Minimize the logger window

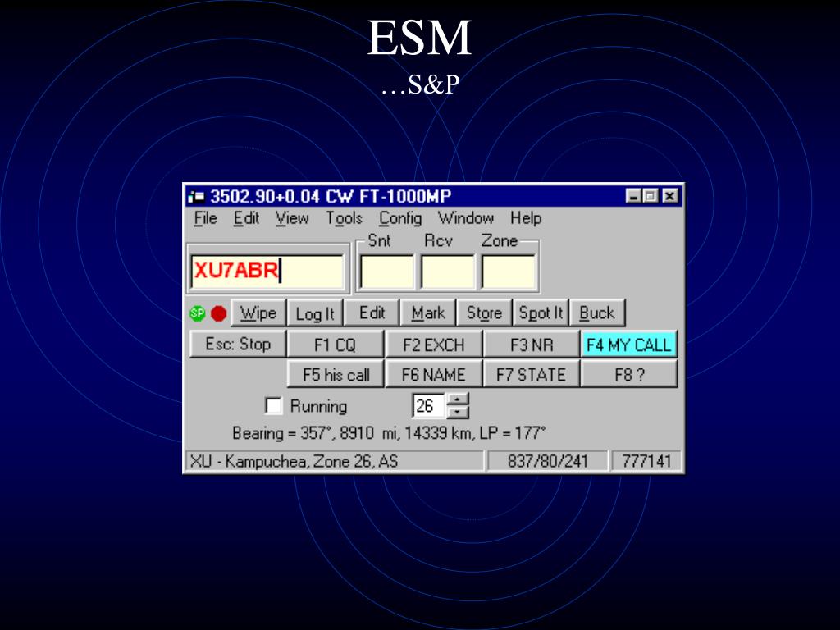tap(634, 196)
